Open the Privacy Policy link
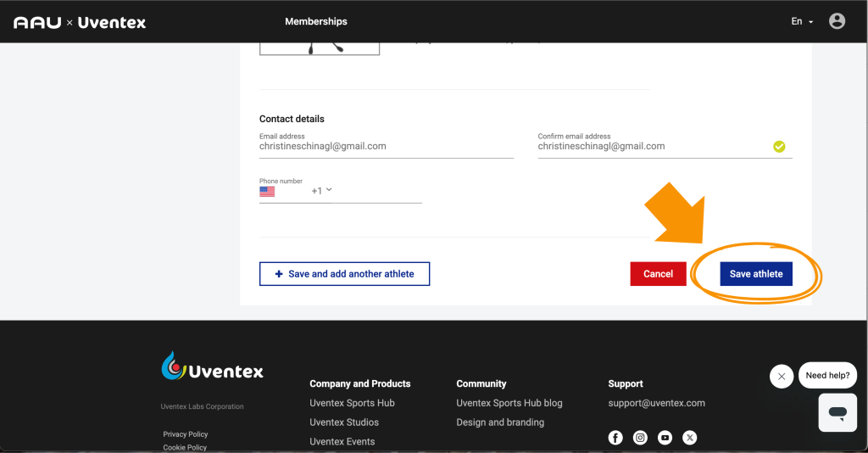The image size is (868, 453). tap(186, 434)
